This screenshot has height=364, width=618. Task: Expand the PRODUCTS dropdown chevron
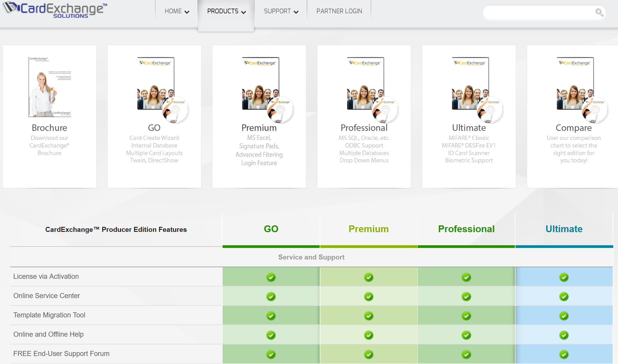[x=244, y=12]
